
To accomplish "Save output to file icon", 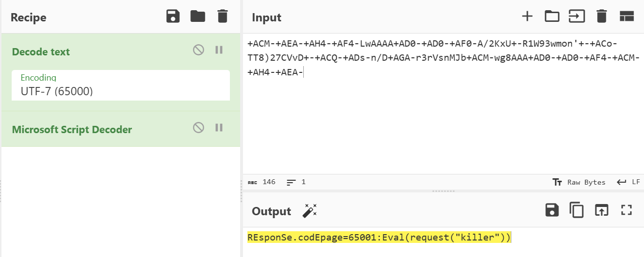I will coord(552,210).
